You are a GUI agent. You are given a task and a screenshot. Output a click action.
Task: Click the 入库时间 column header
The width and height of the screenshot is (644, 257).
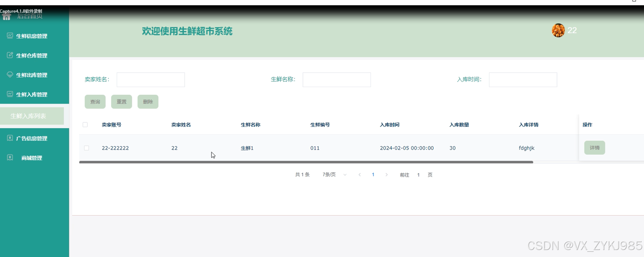coord(389,125)
